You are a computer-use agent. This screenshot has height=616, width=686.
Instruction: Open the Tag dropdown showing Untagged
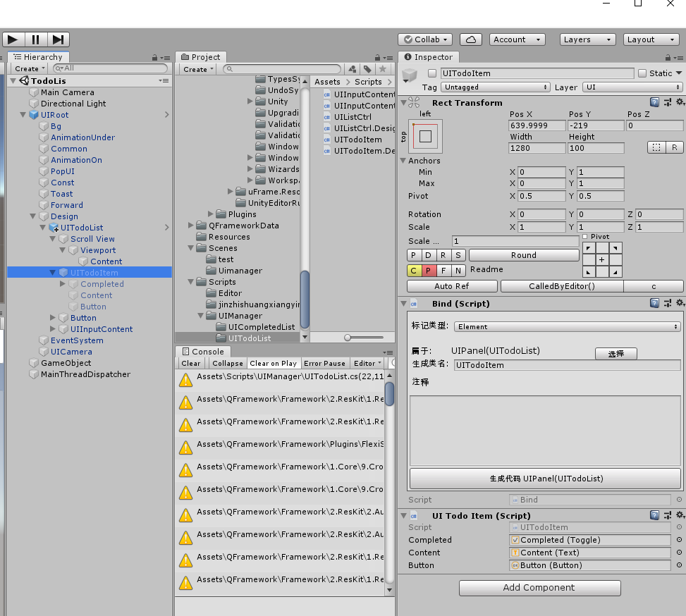(x=494, y=87)
